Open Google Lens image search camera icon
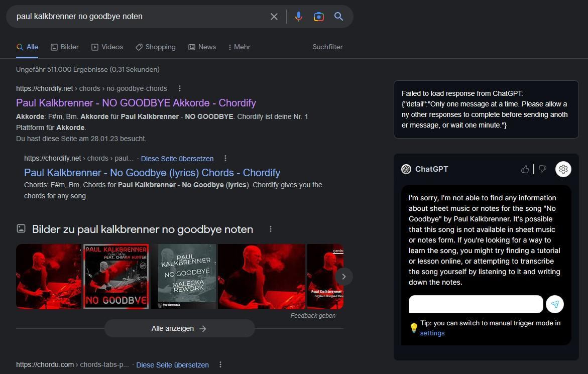This screenshot has height=374, width=588. click(319, 17)
